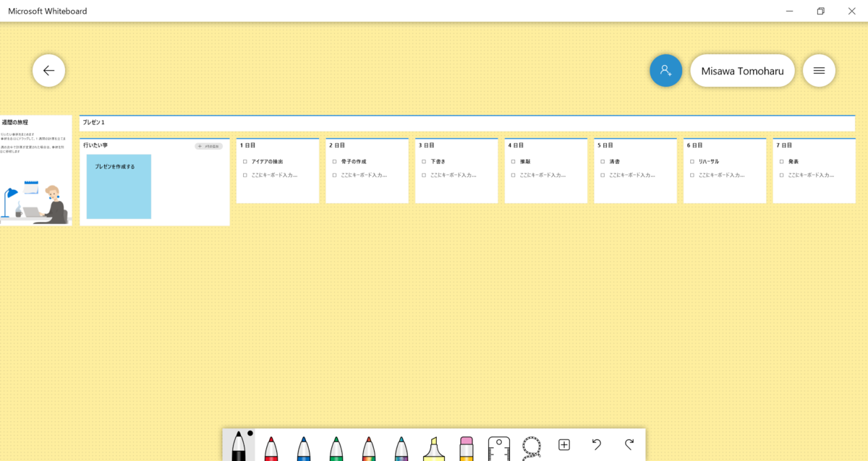Select the black pen tool
This screenshot has height=461, width=868.
pyautogui.click(x=239, y=444)
